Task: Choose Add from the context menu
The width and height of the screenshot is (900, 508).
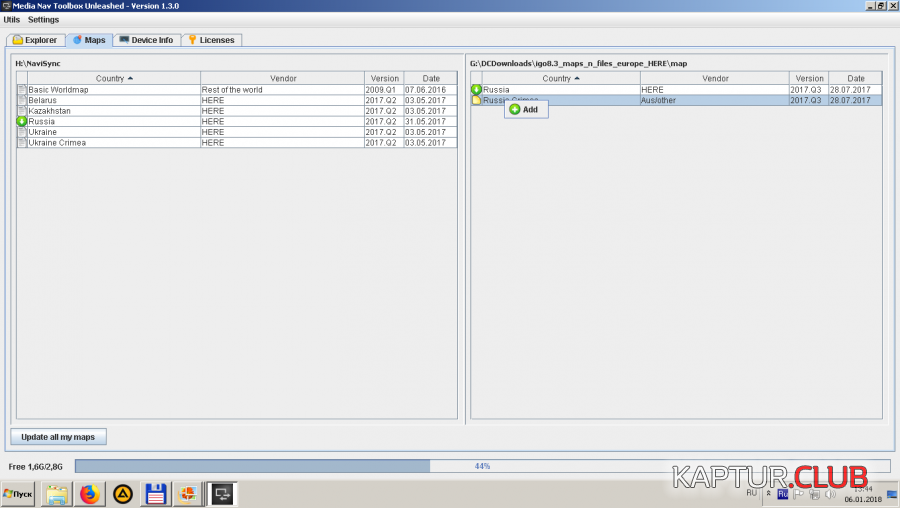Action: 529,110
